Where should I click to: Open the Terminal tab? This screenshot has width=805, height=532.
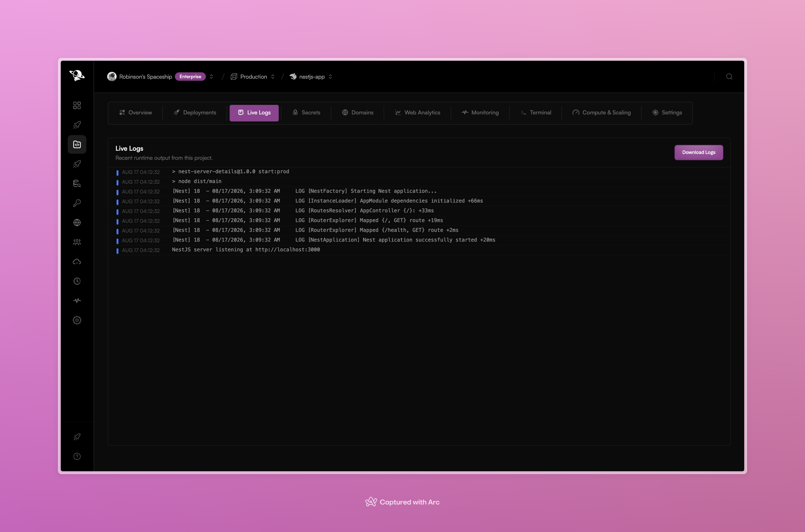click(536, 113)
